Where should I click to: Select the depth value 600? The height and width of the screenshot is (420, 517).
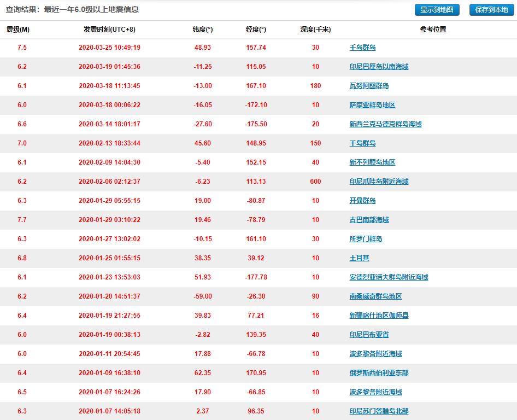click(315, 182)
